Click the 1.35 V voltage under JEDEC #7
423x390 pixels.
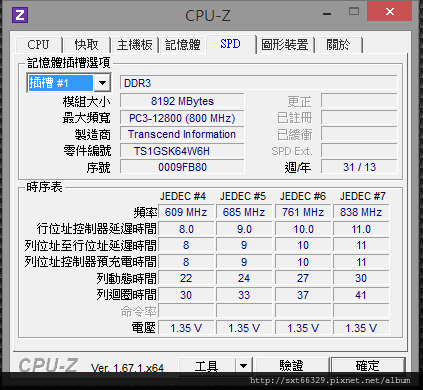coord(361,328)
